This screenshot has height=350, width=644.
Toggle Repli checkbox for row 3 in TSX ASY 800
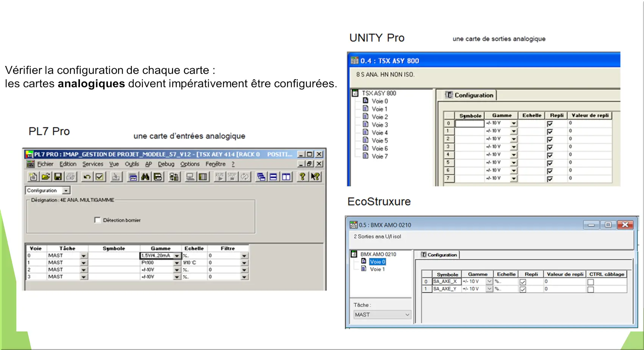(x=550, y=147)
